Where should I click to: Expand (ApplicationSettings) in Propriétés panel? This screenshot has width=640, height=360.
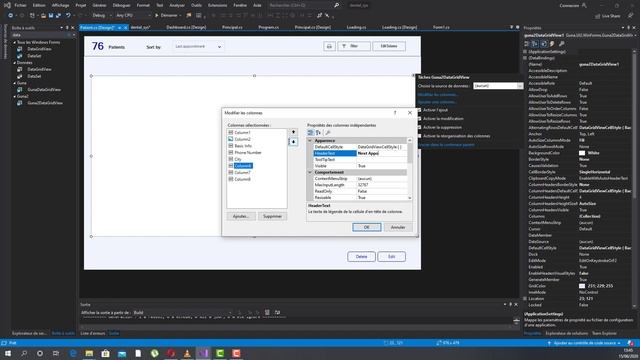tap(525, 52)
